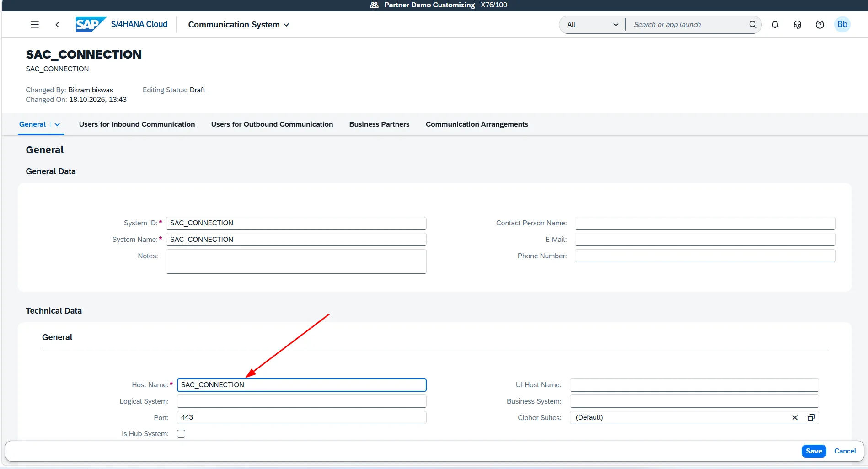Click the Contact Person Name field
The image size is (868, 469).
click(705, 223)
